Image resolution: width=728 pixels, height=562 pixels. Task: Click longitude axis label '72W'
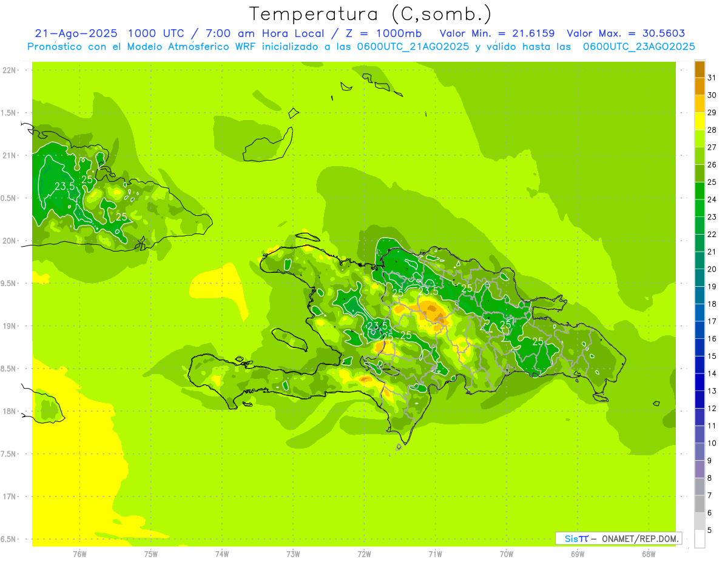364,554
